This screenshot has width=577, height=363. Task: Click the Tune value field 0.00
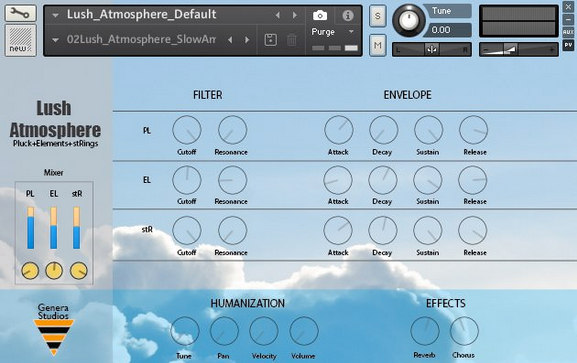[448, 30]
